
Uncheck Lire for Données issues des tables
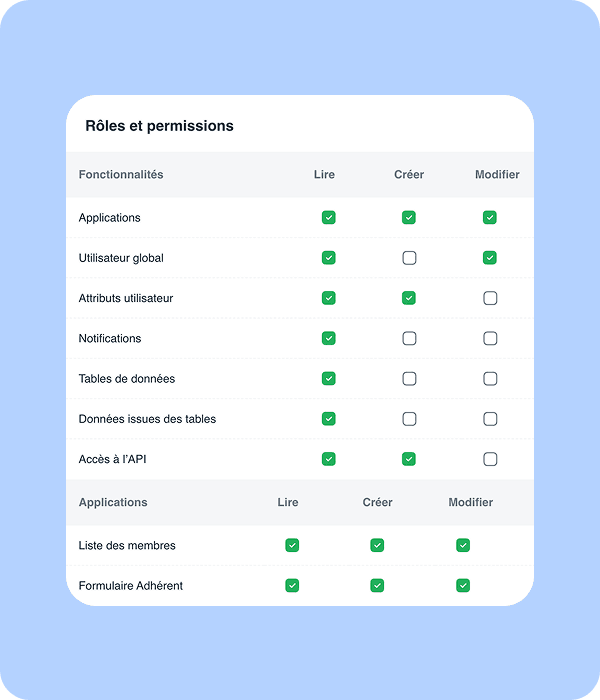(328, 419)
